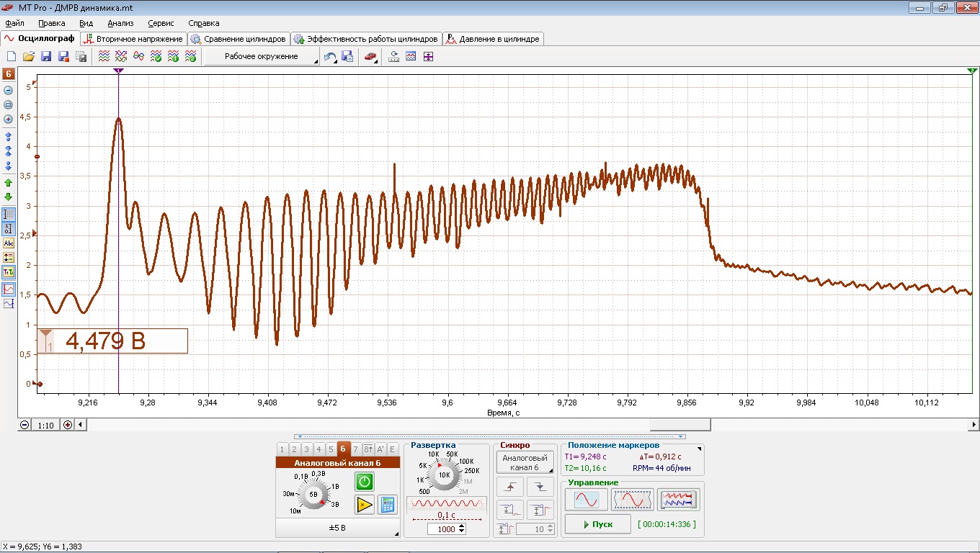The width and height of the screenshot is (980, 553).
Task: Click the green up arrow in left sidebar
Action: (x=9, y=183)
